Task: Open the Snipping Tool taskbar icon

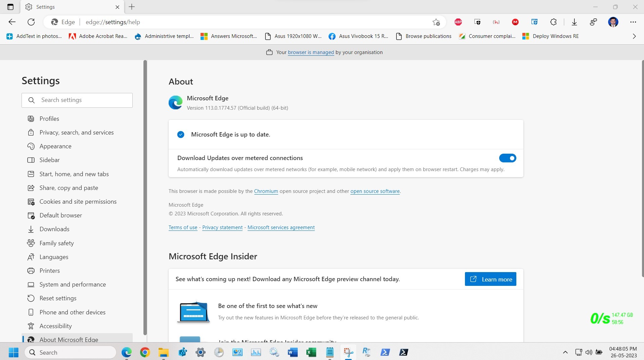Action: click(348, 352)
